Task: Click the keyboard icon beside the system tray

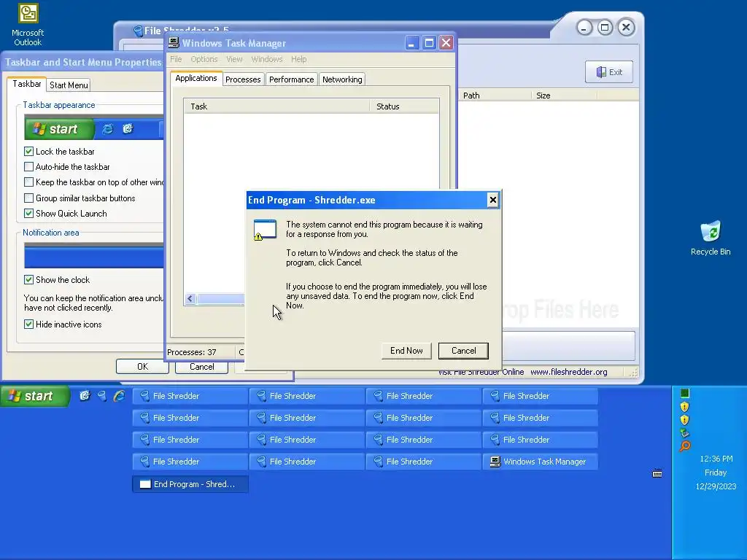Action: click(x=657, y=473)
